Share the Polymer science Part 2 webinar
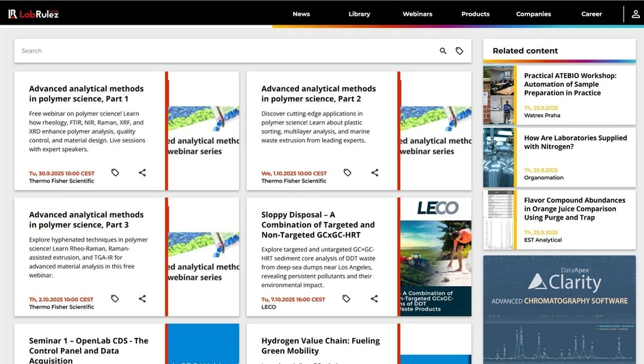Viewport: 644px width, 364px height. tap(375, 172)
